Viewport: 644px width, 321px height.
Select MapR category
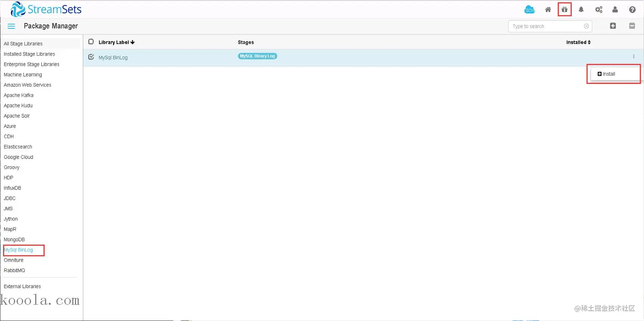10,229
